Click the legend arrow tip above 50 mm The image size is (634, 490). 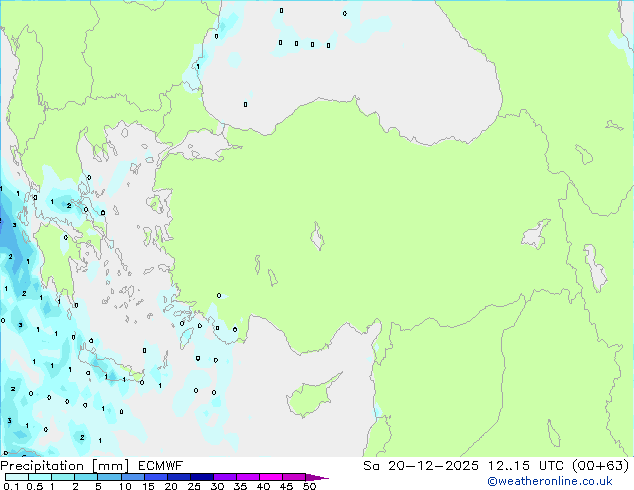coord(317,478)
